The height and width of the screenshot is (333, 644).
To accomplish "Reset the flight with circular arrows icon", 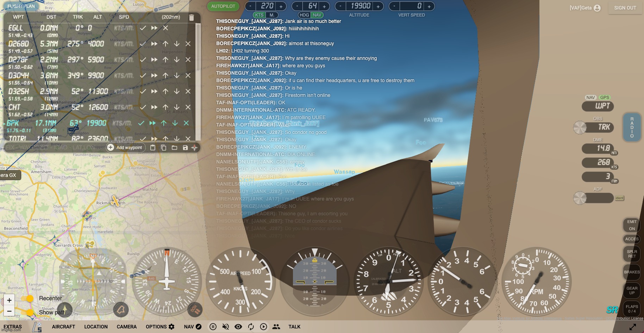I will tap(251, 327).
